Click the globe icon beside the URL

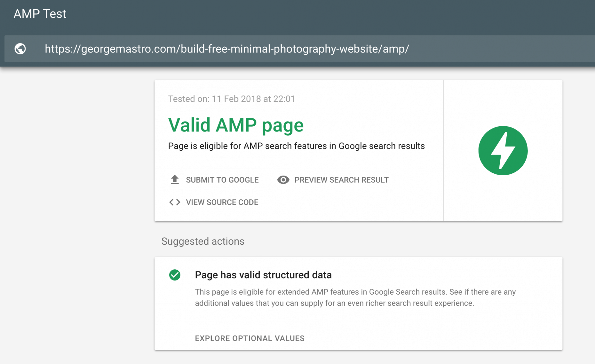(x=20, y=49)
